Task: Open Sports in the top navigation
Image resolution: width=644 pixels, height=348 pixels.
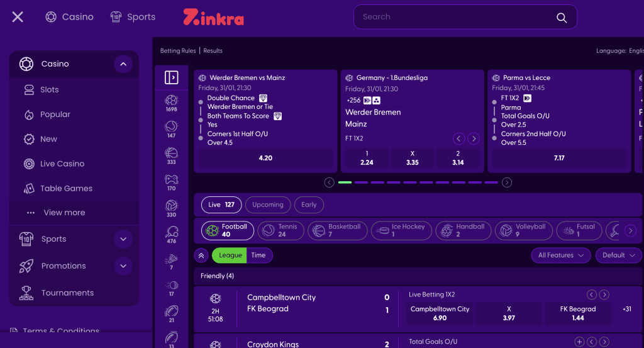Action: 133,17
